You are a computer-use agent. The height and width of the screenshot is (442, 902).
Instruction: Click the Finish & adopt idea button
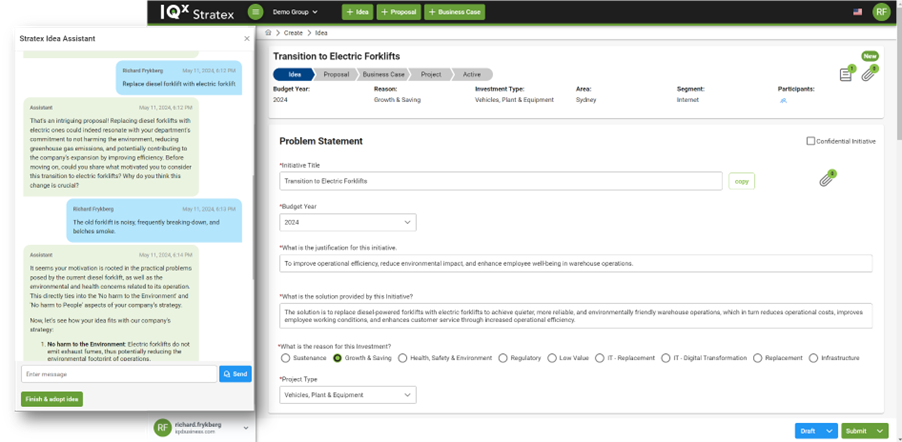click(51, 399)
